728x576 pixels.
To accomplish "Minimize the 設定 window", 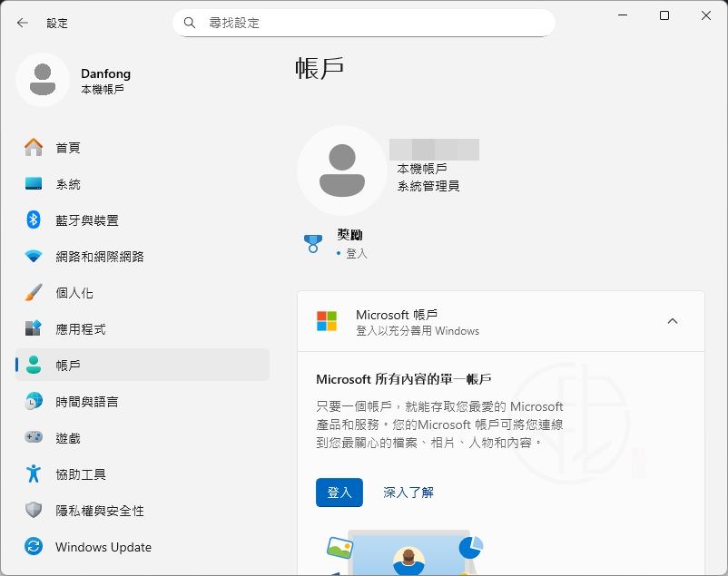I will (623, 15).
